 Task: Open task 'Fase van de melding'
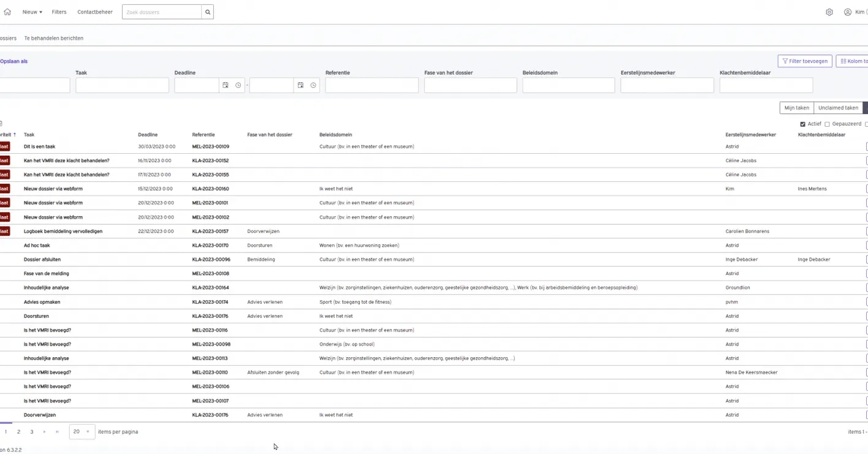pyautogui.click(x=47, y=274)
